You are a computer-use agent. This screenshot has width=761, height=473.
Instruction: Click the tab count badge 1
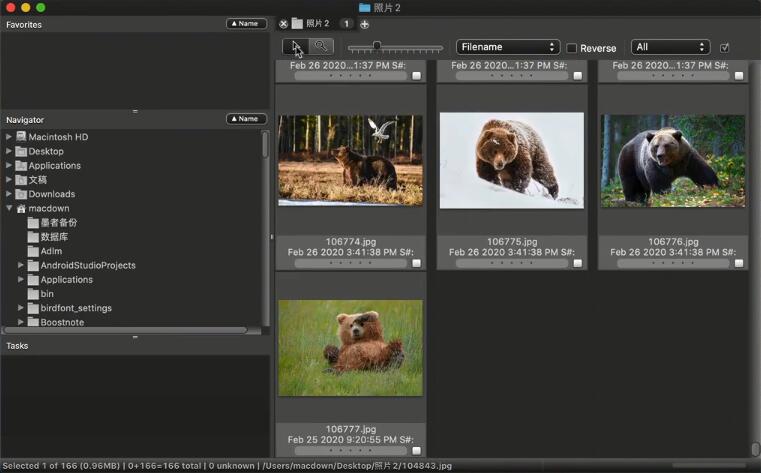coord(347,24)
